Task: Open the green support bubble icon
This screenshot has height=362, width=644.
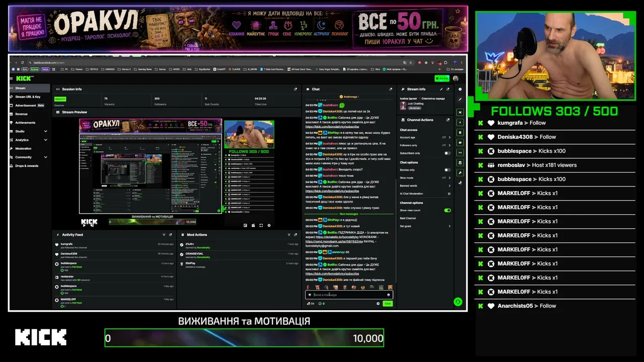Action: [x=458, y=302]
